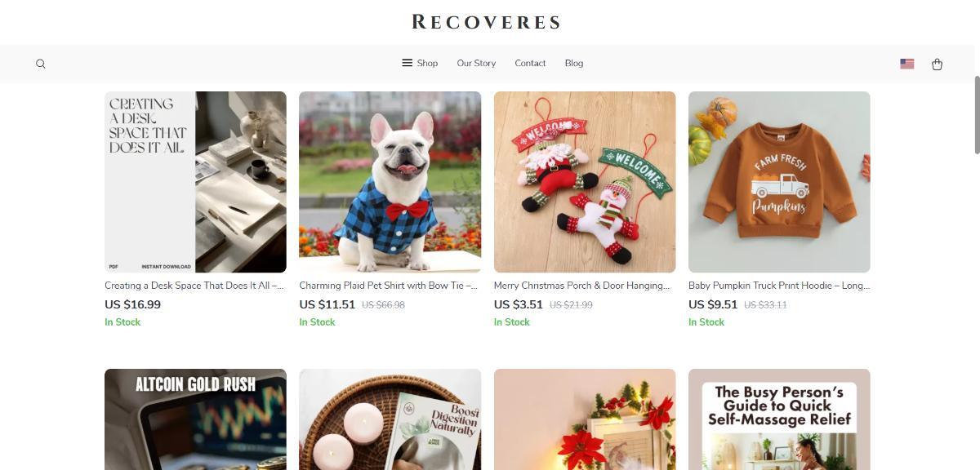Open the plaid pet shirt dog image

click(390, 182)
